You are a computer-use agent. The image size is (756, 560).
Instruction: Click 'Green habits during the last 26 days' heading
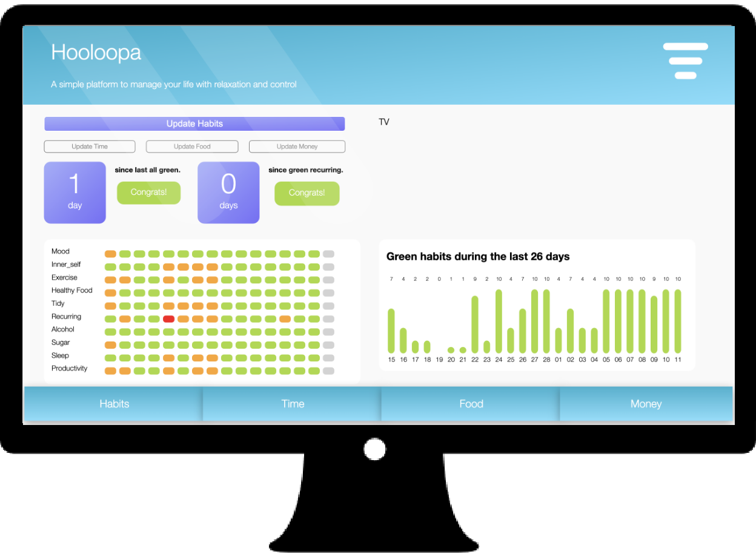(x=478, y=257)
